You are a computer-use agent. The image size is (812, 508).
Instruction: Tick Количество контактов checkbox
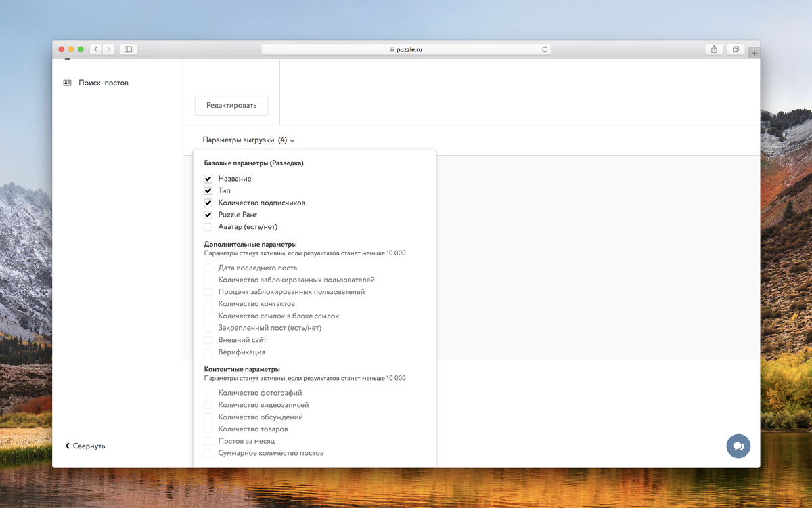coord(208,304)
